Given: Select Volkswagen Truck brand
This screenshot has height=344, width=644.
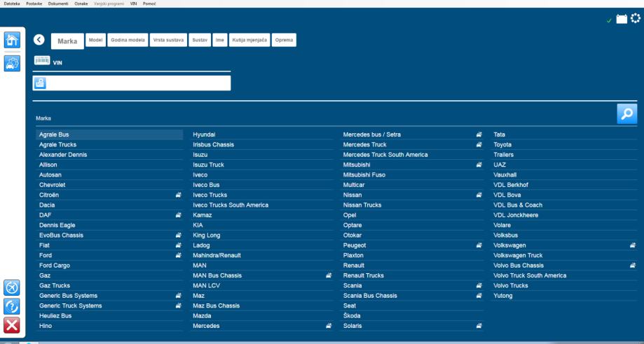Looking at the screenshot, I should coord(564,255).
